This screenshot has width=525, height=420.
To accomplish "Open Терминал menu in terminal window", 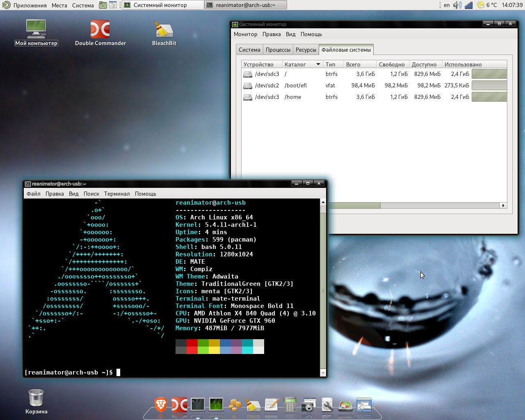I will (117, 194).
